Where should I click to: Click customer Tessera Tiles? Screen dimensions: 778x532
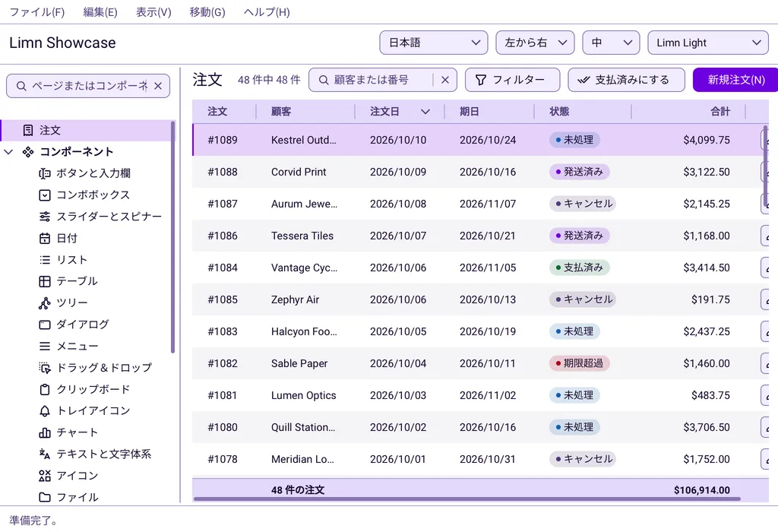[x=302, y=236]
